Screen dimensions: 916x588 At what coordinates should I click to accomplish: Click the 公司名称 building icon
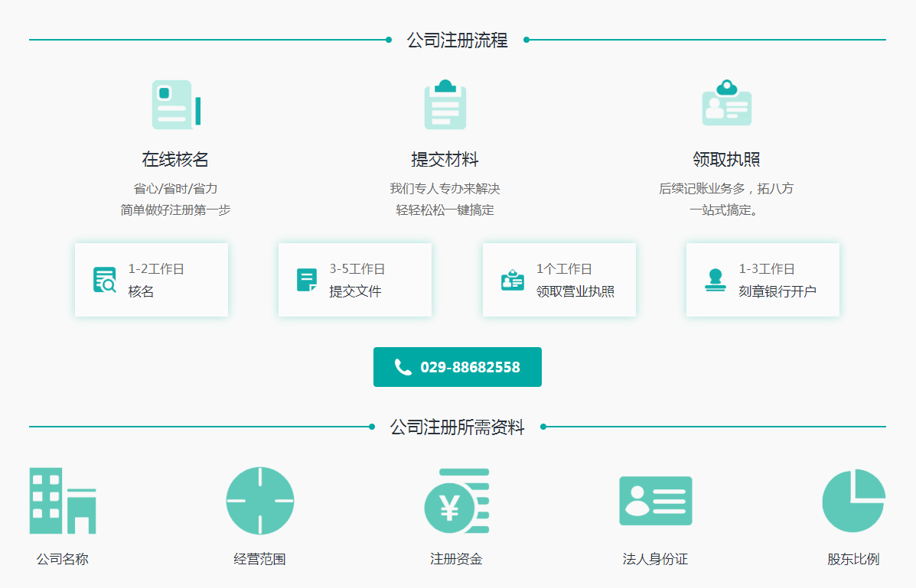coord(63,501)
